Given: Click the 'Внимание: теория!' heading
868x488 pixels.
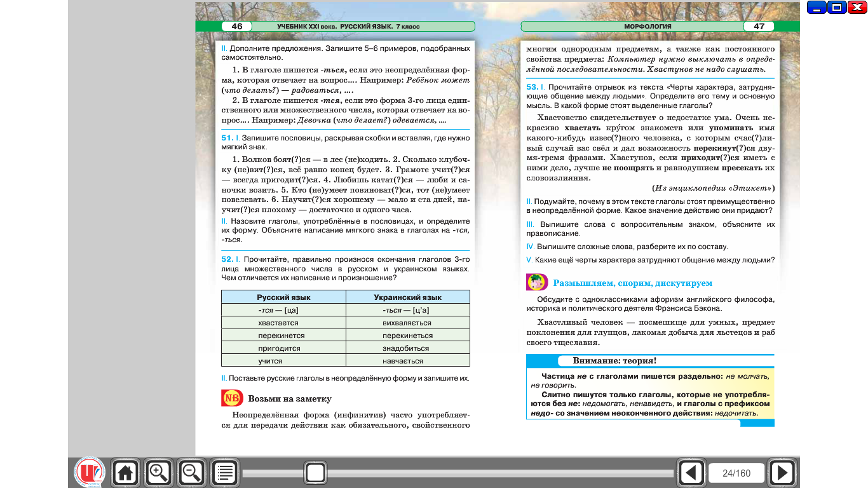Looking at the screenshot, I should (x=614, y=361).
